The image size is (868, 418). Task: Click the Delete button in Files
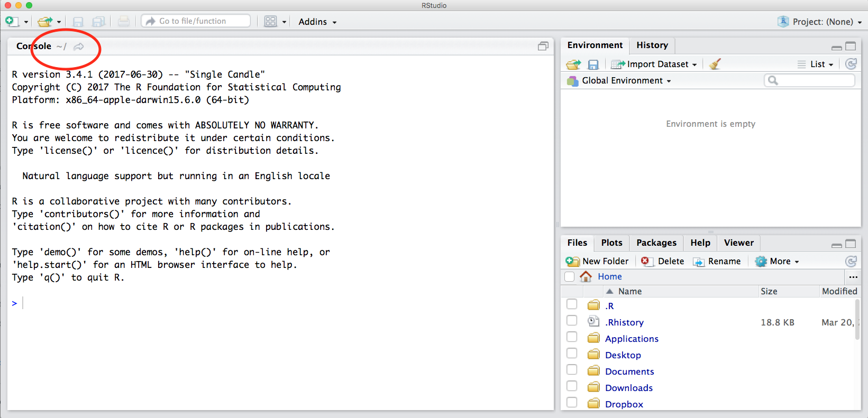tap(663, 261)
